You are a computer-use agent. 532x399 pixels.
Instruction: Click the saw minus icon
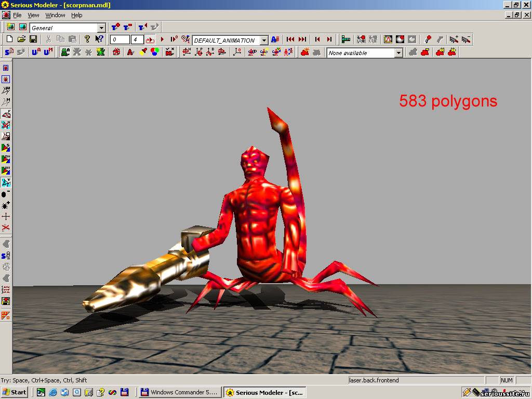(466, 39)
